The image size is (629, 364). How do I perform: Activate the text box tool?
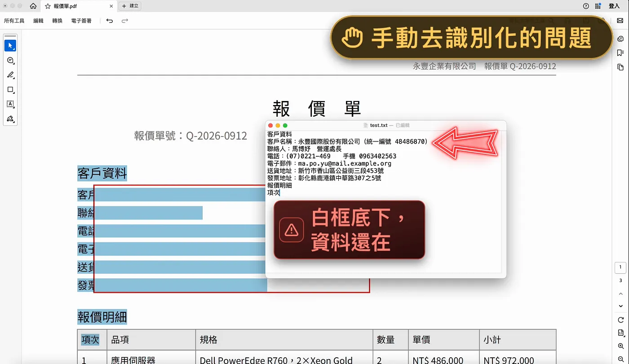tap(10, 104)
